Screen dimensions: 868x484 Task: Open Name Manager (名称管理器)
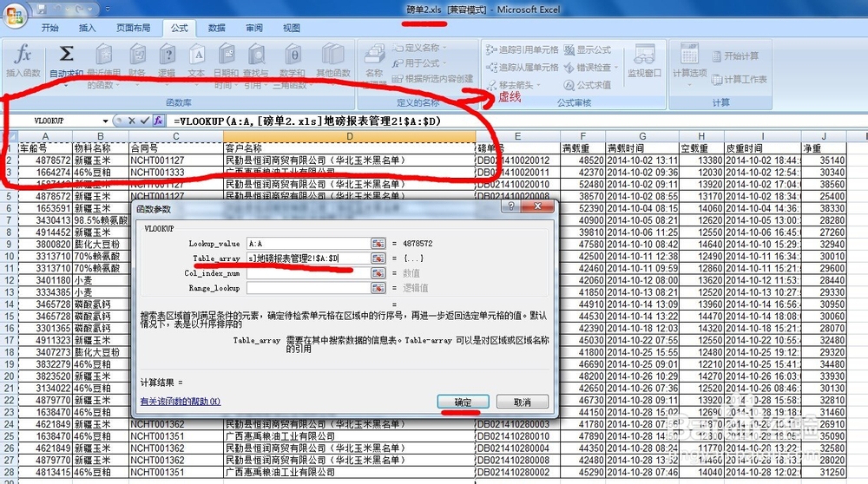[374, 64]
